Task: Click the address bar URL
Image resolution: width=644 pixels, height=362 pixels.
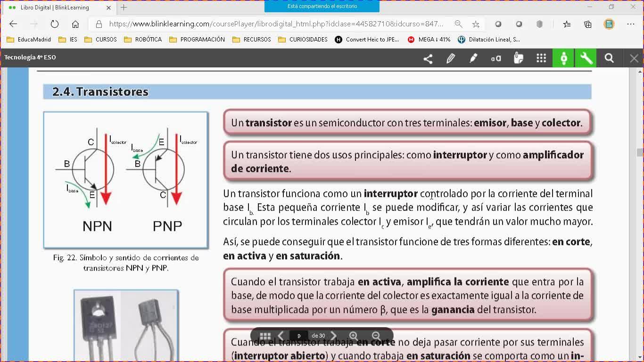Action: (x=276, y=24)
